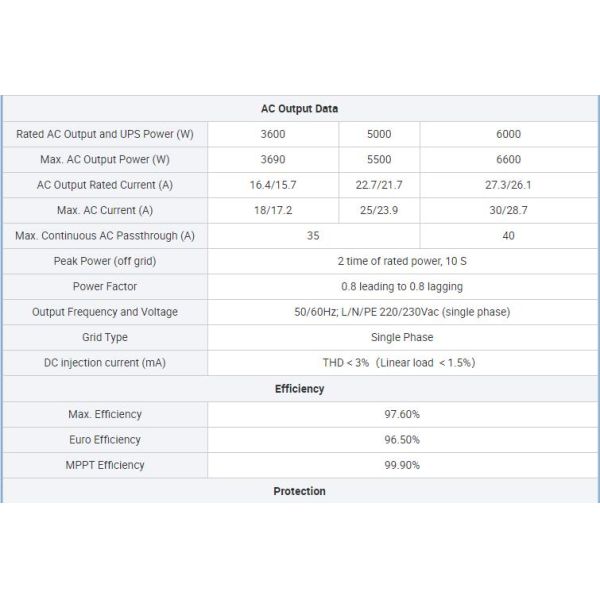Click the 6600 max output power value

tap(508, 159)
